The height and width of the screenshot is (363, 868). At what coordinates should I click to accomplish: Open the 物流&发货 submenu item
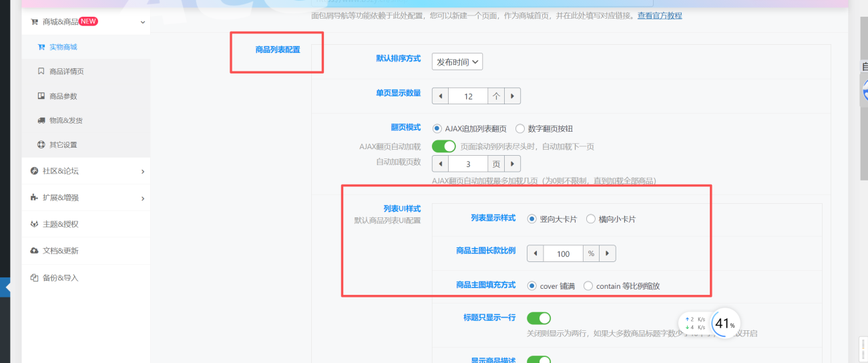coord(85,120)
